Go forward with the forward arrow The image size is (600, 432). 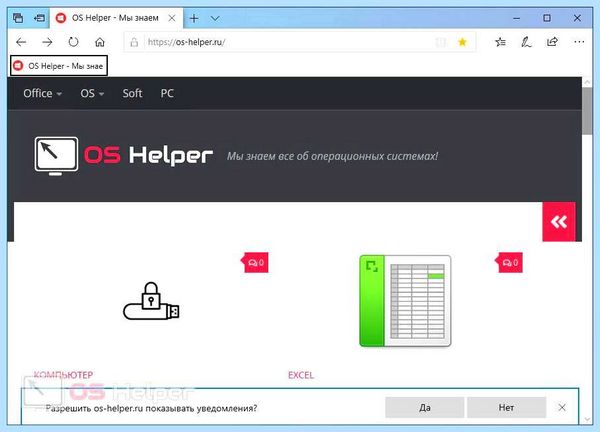[47, 42]
